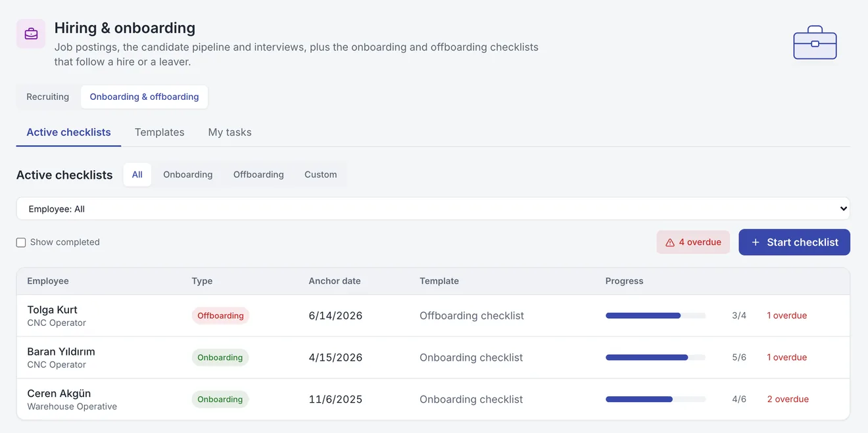Switch to the Templates tab
The width and height of the screenshot is (868, 433).
(160, 132)
